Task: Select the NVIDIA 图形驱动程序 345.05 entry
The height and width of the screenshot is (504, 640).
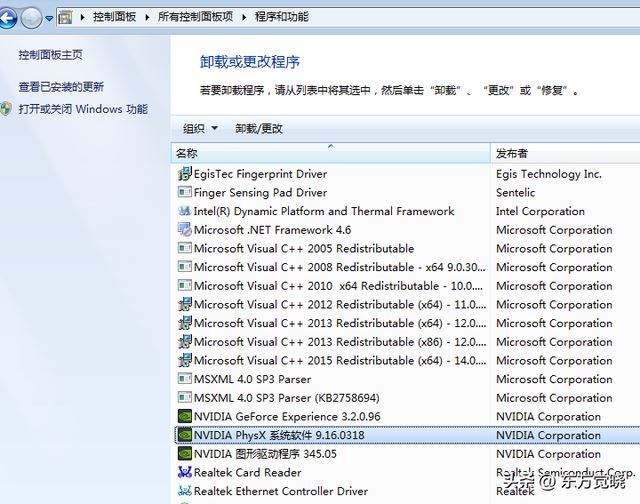Action: coord(265,454)
